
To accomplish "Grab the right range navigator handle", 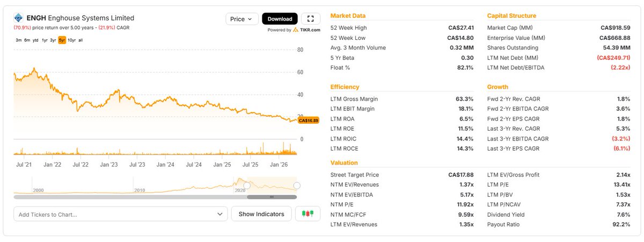I will 297,186.
